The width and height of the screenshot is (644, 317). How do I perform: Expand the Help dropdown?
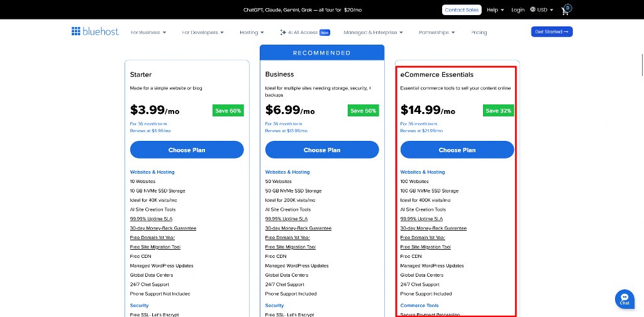pos(496,10)
